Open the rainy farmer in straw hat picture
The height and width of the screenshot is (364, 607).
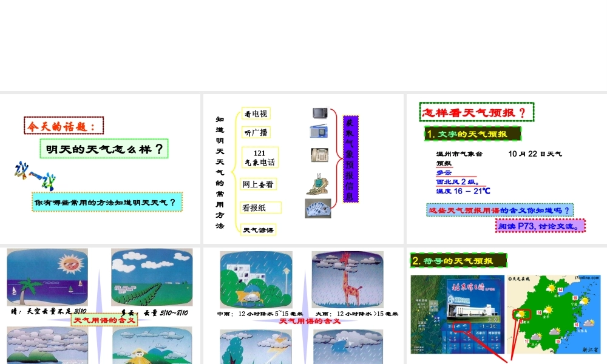[152, 345]
